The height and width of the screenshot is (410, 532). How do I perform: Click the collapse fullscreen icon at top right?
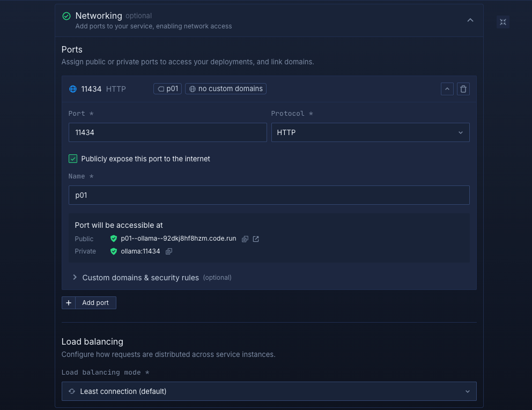click(503, 22)
